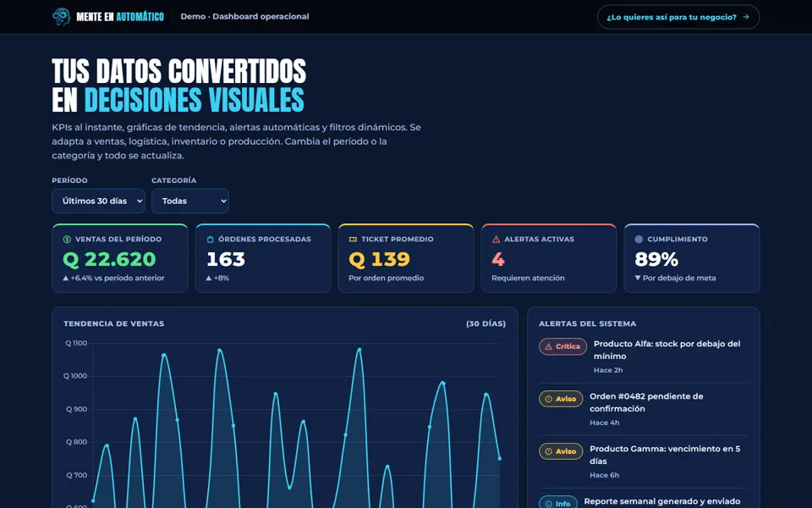Open the Categoría dropdown showing Todas
812x508 pixels.
point(190,201)
